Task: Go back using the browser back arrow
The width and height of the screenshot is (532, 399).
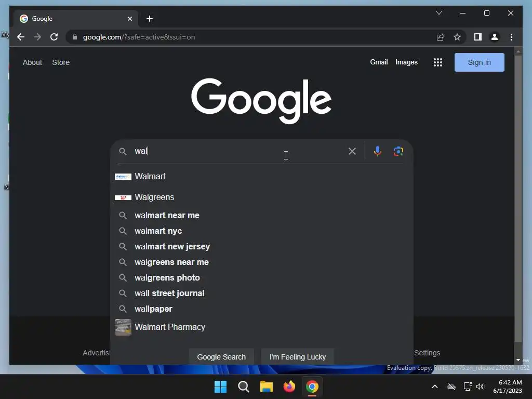Action: [21, 37]
